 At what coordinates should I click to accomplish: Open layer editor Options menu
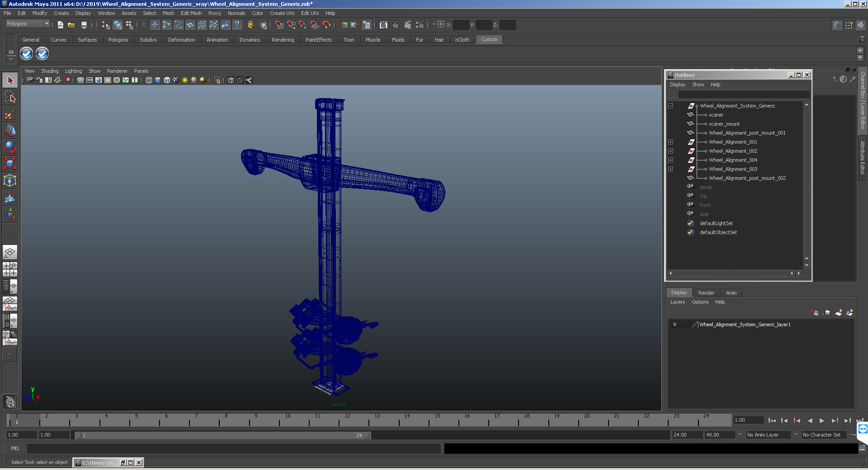pos(700,302)
